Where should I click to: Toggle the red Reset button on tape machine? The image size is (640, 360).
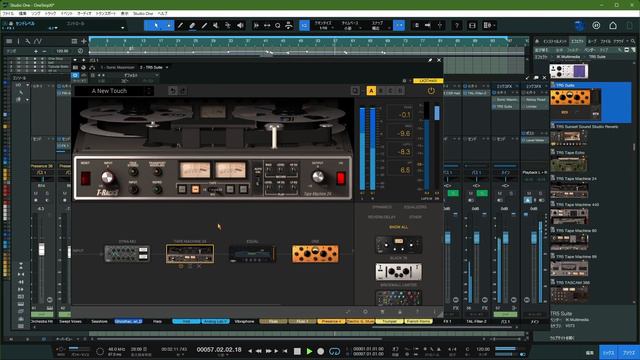pyautogui.click(x=85, y=178)
